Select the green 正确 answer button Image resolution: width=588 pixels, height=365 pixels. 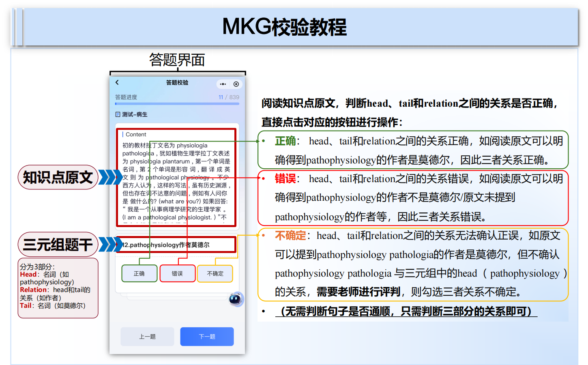[139, 274]
